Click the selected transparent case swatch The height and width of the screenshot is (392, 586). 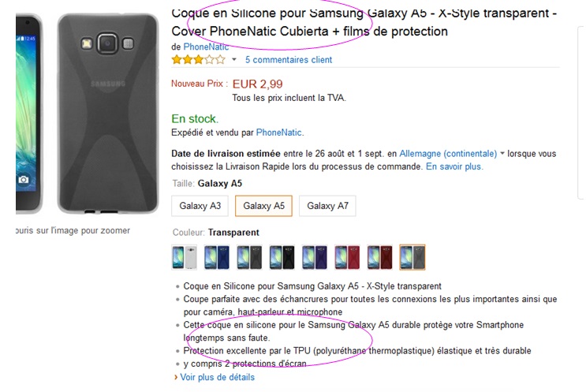[x=412, y=258]
